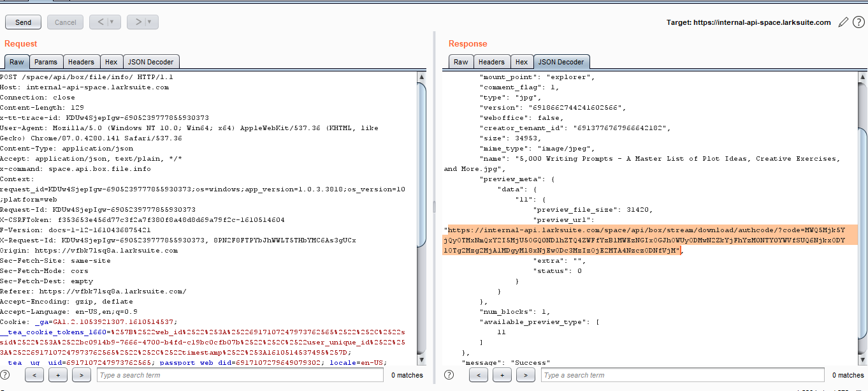Switch to the response Raw tab

pos(461,62)
